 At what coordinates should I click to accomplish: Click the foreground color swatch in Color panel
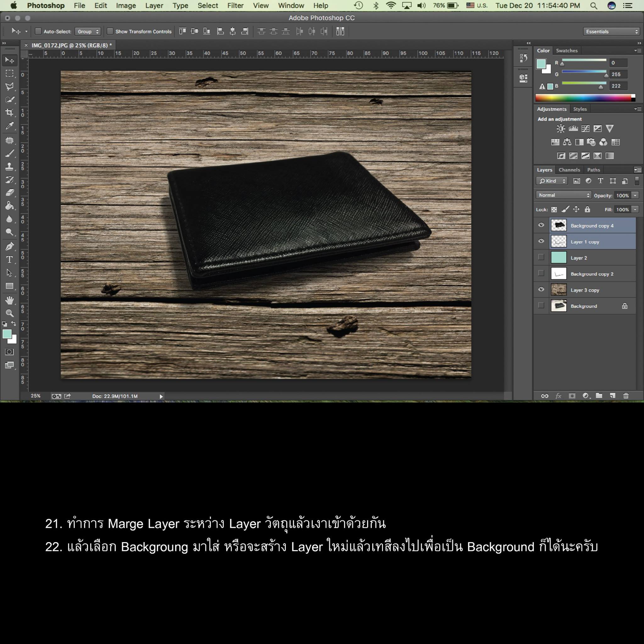click(x=541, y=64)
